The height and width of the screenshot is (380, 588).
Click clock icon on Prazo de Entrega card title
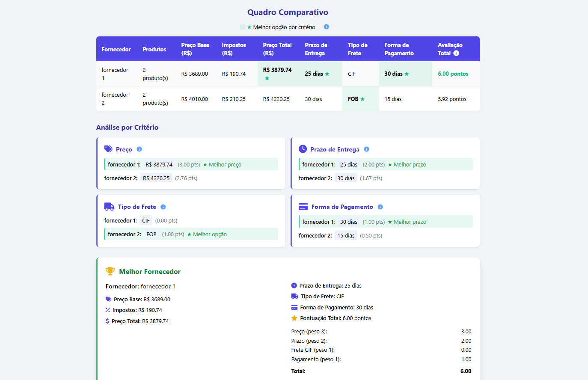[x=303, y=149]
